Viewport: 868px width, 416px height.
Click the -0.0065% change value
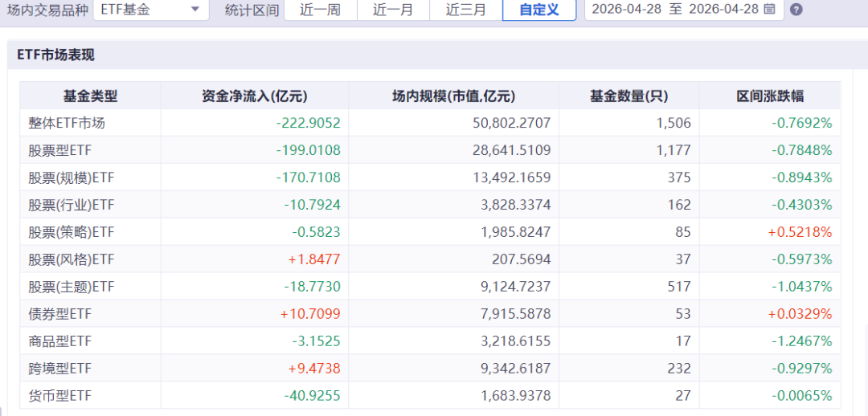coord(802,396)
